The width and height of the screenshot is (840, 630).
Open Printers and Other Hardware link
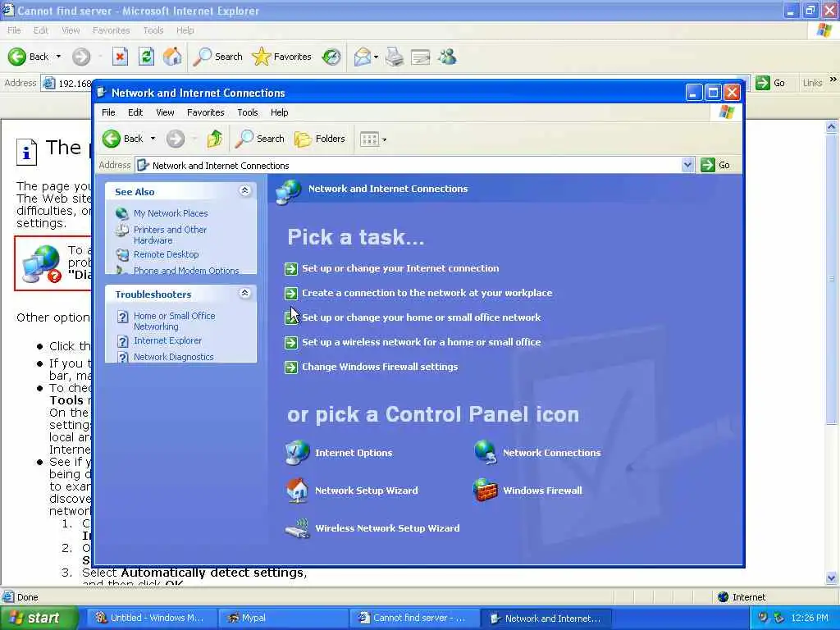pos(170,235)
